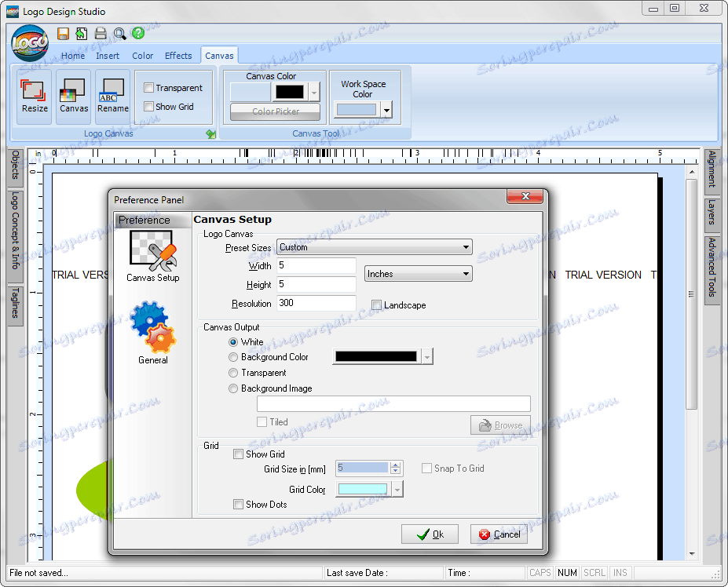Choose Transparent canvas output radio

click(233, 373)
